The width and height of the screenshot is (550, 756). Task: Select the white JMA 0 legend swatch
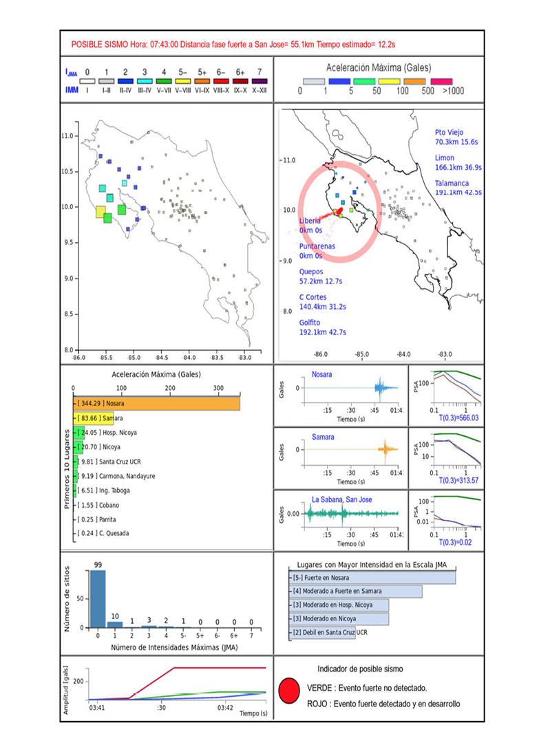click(87, 81)
